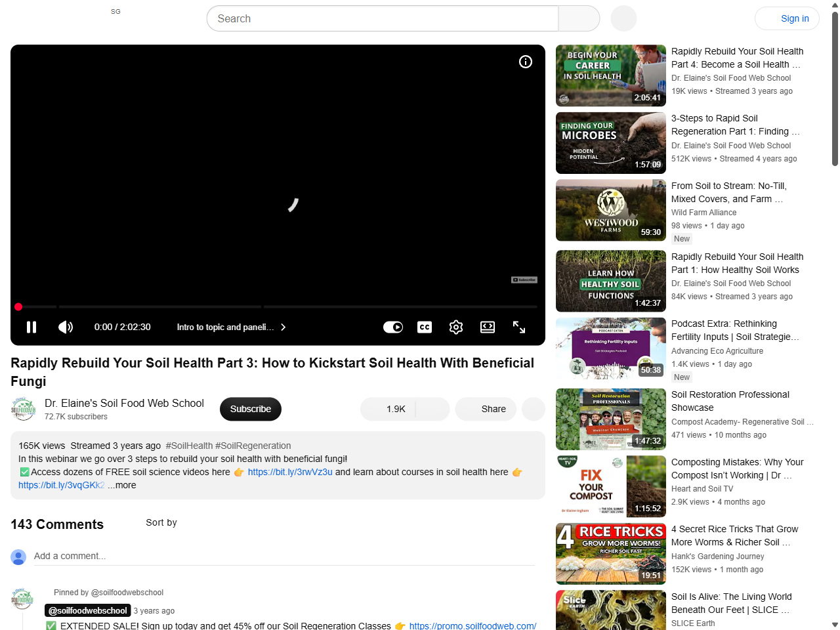Toggle closed captions with the CC icon
840x630 pixels.
coord(425,327)
